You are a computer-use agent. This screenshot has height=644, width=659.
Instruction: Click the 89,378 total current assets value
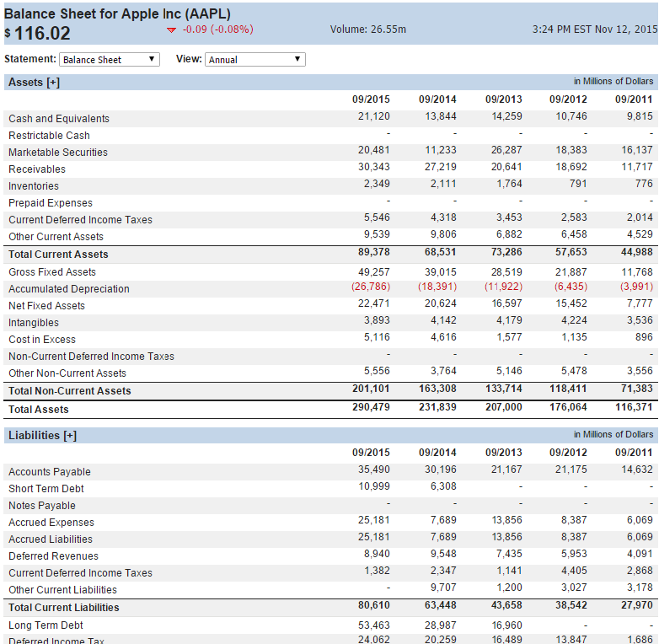point(374,252)
